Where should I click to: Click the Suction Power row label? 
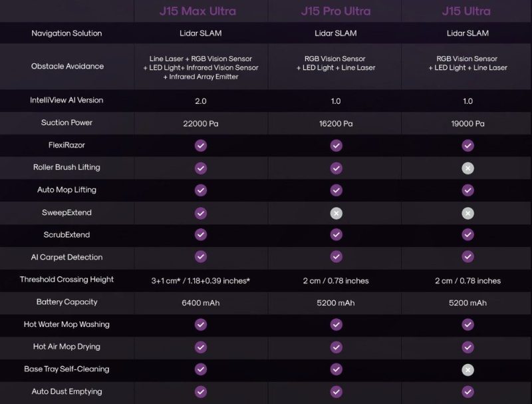tap(67, 123)
